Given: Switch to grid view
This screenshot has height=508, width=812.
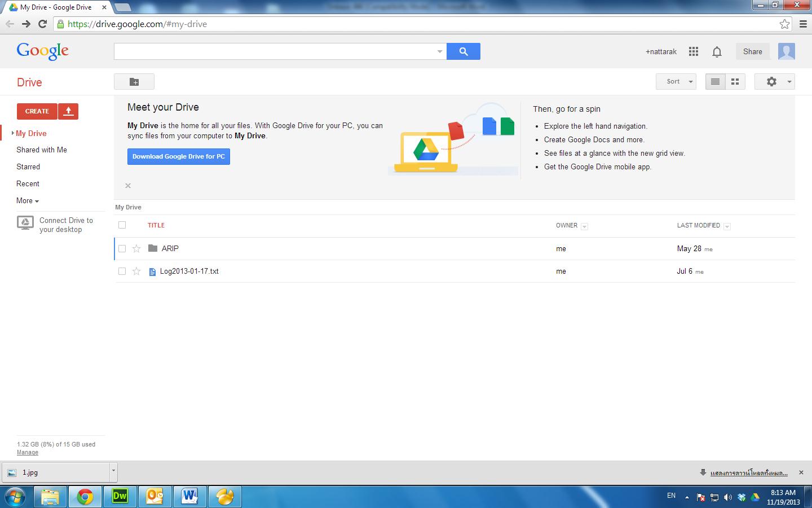Looking at the screenshot, I should pos(735,81).
